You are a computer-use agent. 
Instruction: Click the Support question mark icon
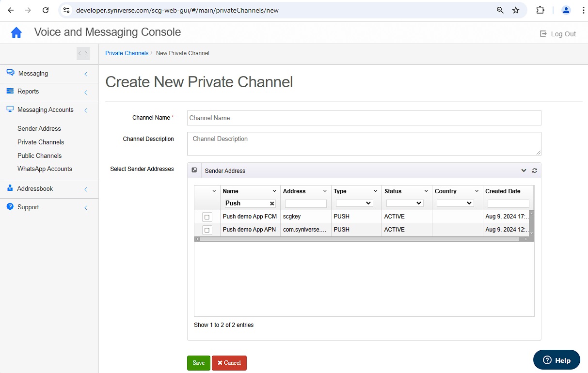[10, 207]
